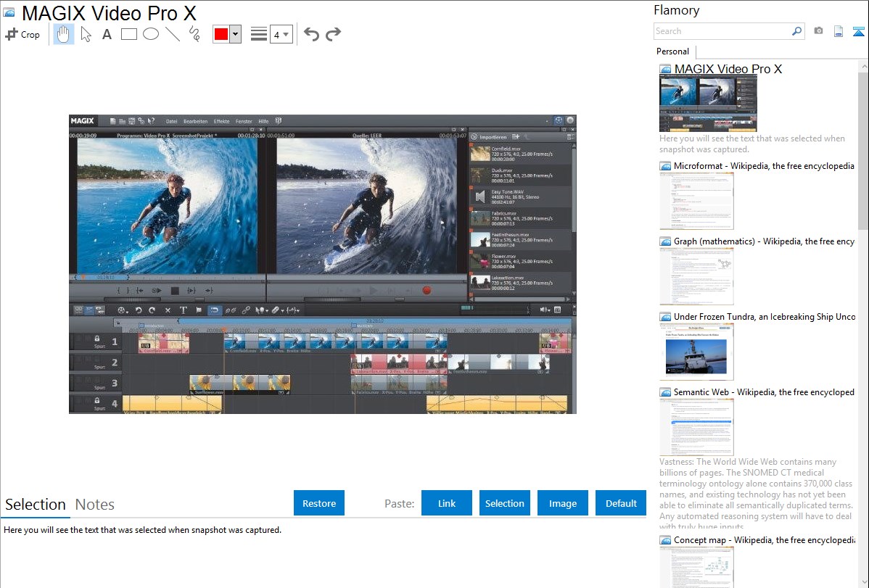Select the arrow pointer tool
869x588 pixels.
[x=86, y=34]
